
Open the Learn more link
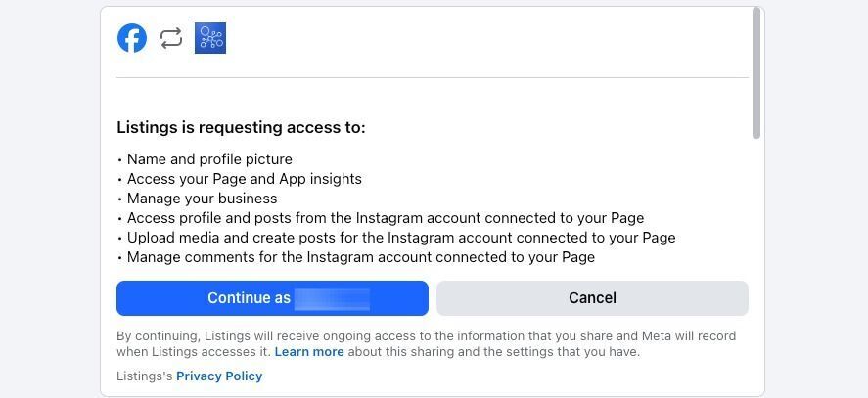[309, 351]
